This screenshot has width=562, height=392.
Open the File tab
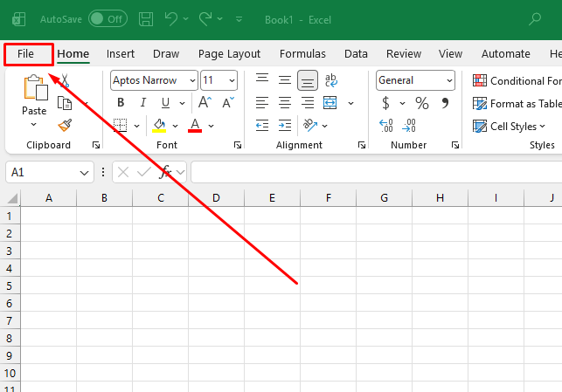pyautogui.click(x=26, y=54)
